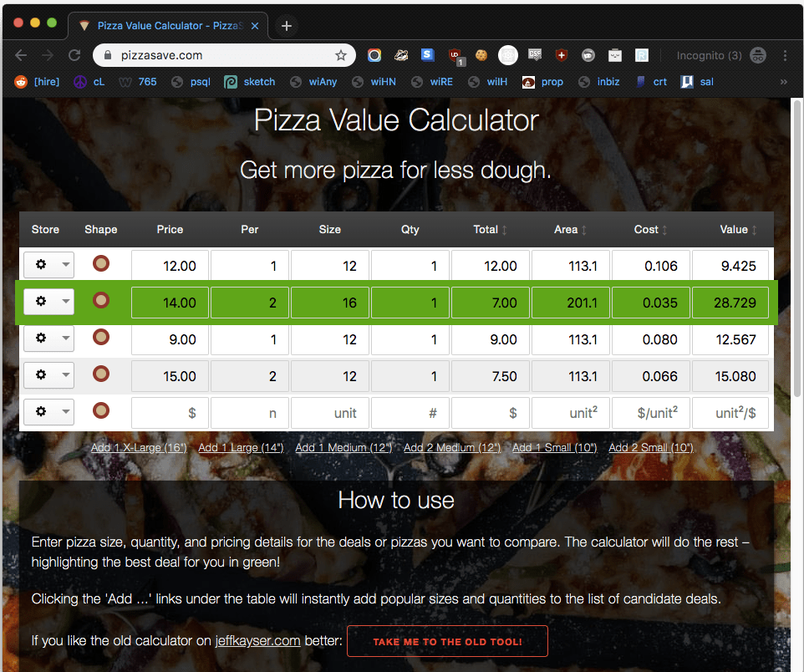Click the Incognito profile icon
The image size is (804, 672).
[758, 55]
